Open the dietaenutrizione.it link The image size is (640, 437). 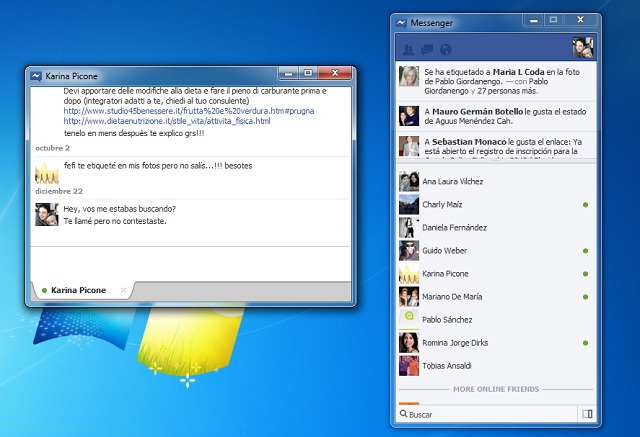pos(165,121)
